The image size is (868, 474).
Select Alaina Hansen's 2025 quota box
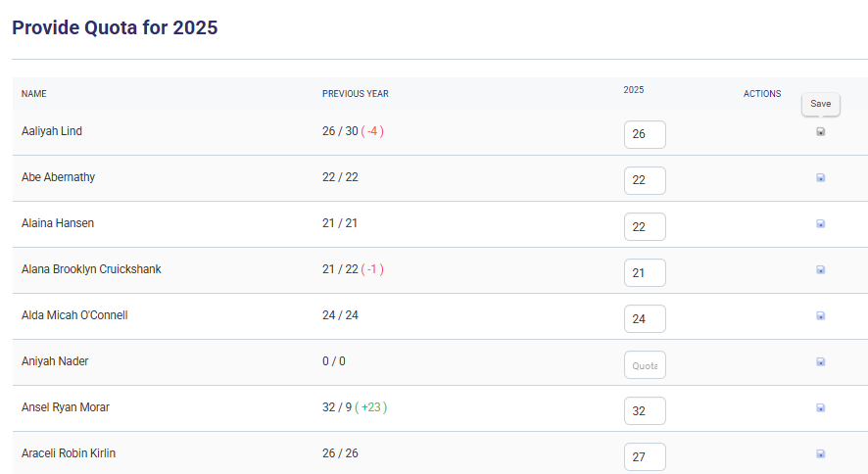click(x=645, y=226)
